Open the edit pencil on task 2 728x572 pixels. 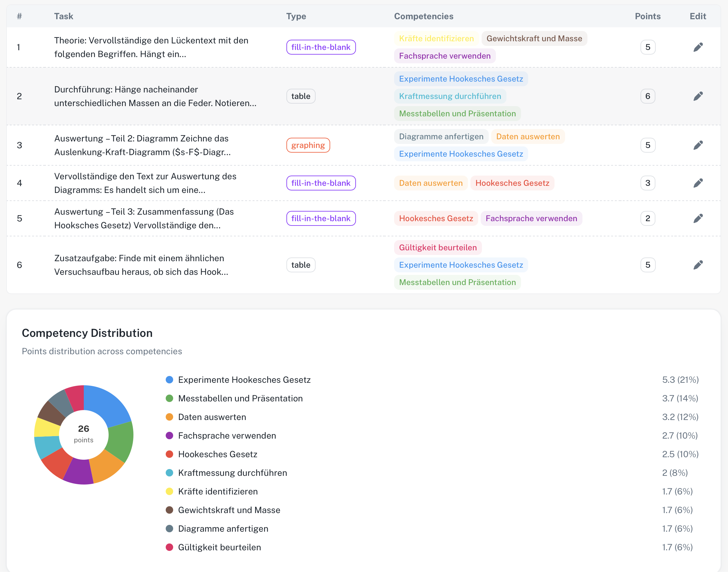(698, 96)
